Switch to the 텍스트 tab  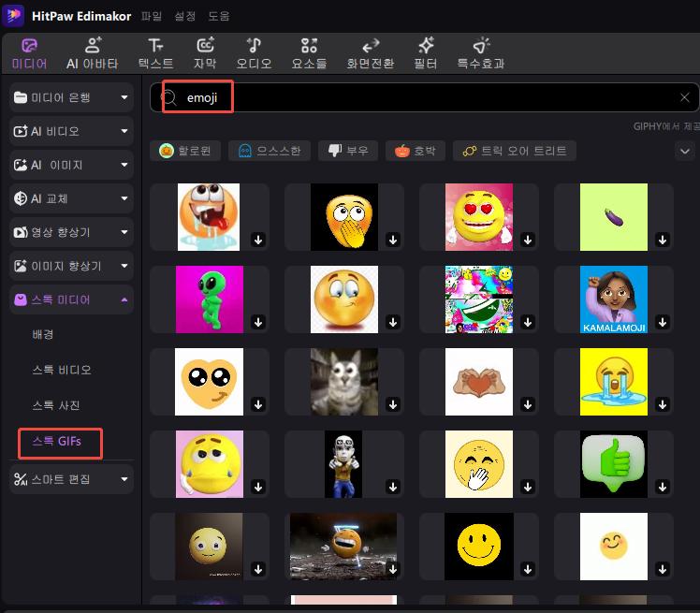[155, 53]
